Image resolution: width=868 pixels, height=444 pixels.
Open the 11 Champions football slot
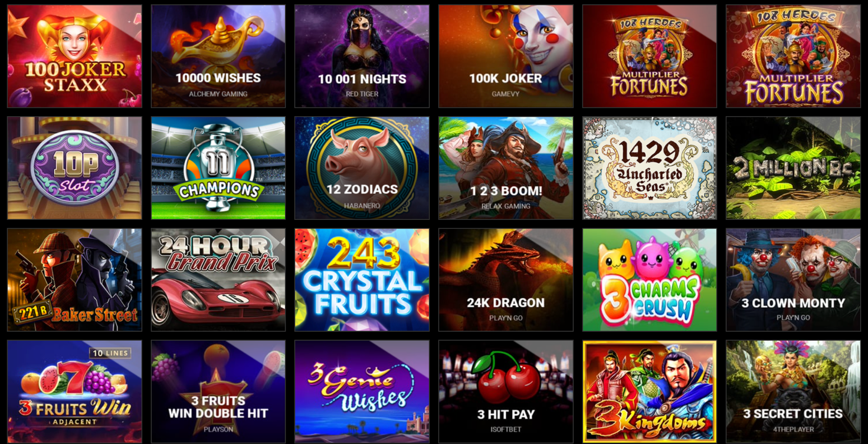click(218, 168)
